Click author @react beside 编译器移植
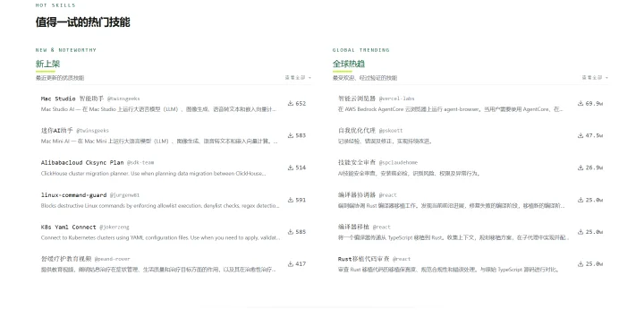The width and height of the screenshot is (644, 335). coord(382,227)
